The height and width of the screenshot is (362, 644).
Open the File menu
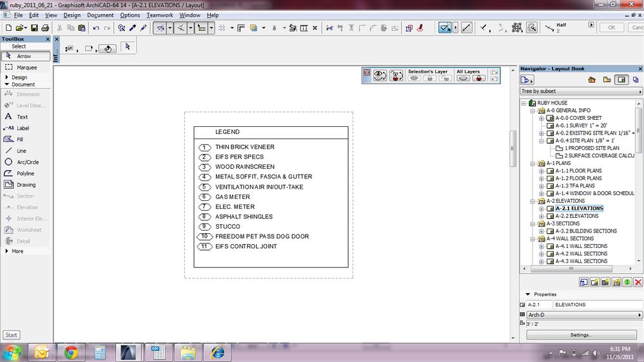[x=18, y=15]
